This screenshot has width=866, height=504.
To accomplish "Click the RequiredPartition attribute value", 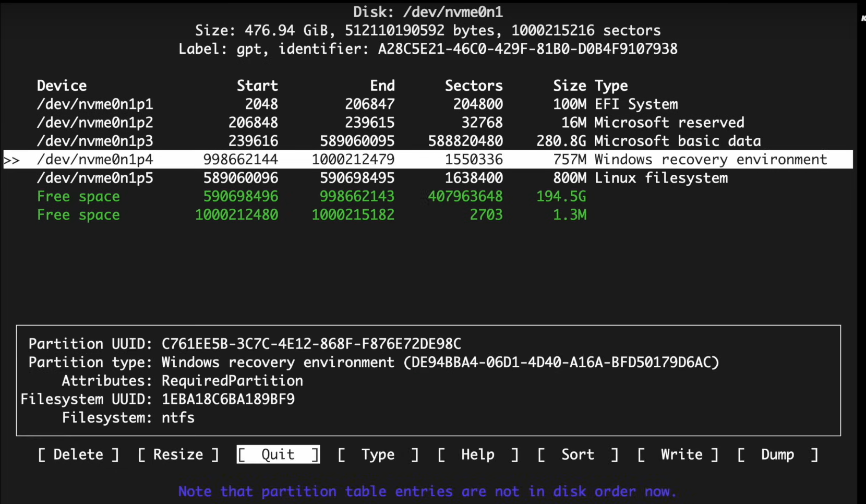I will 232,381.
